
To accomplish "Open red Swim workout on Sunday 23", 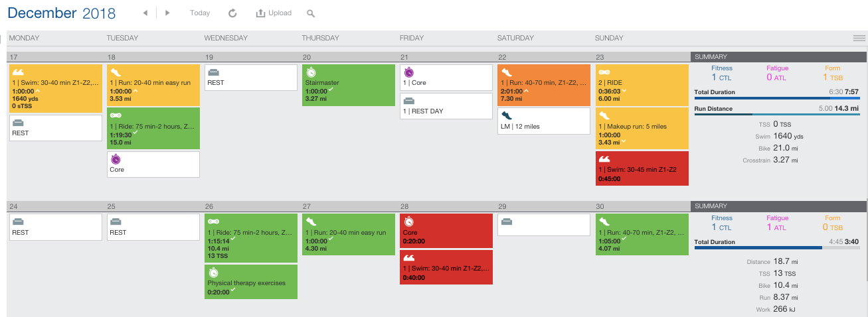I will click(x=642, y=168).
